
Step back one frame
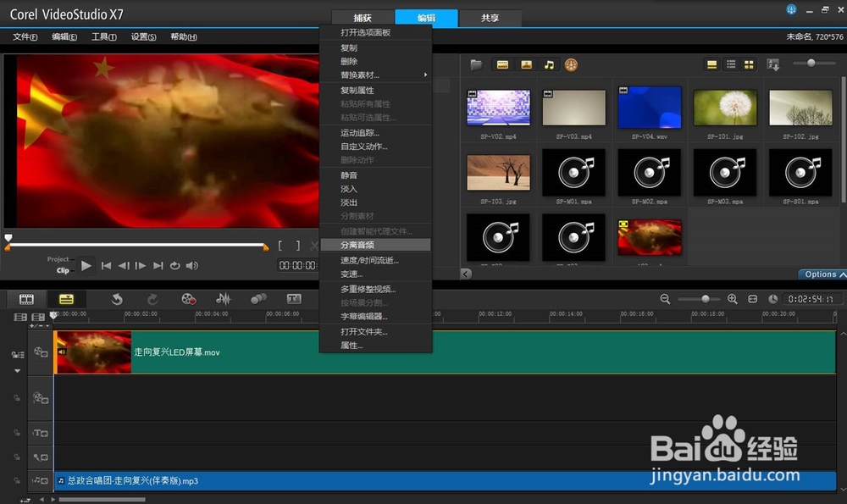[x=124, y=265]
